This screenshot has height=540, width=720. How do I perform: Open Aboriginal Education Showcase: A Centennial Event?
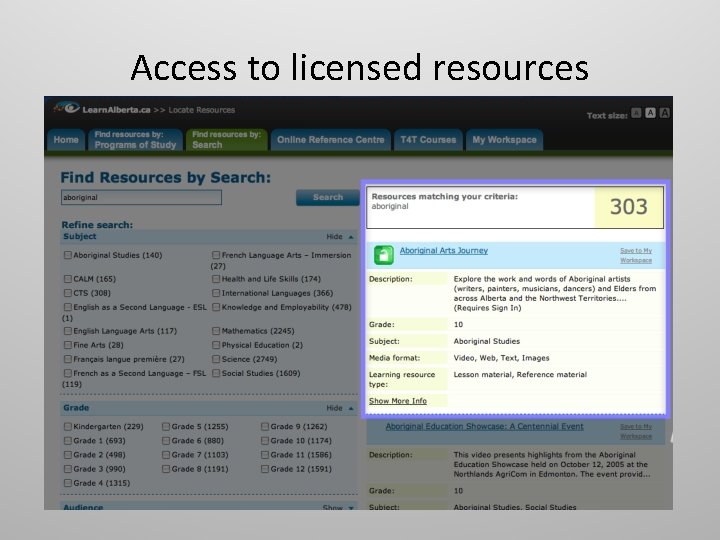484,426
